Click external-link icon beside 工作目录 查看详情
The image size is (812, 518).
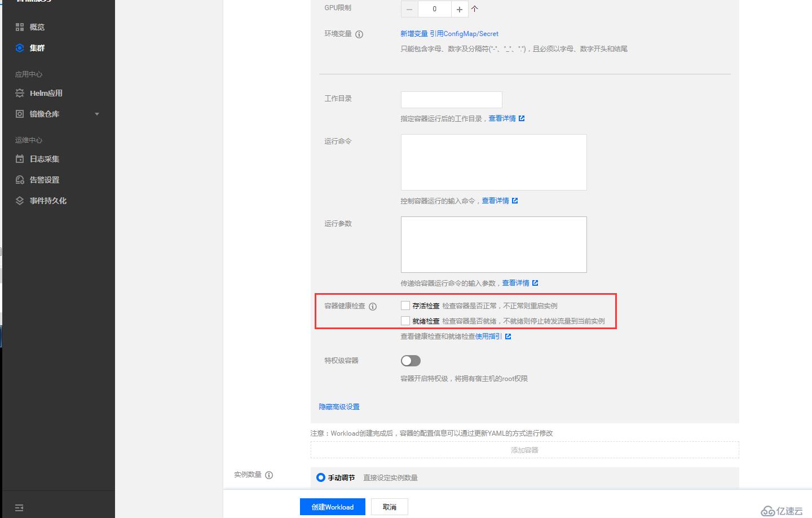pos(522,118)
